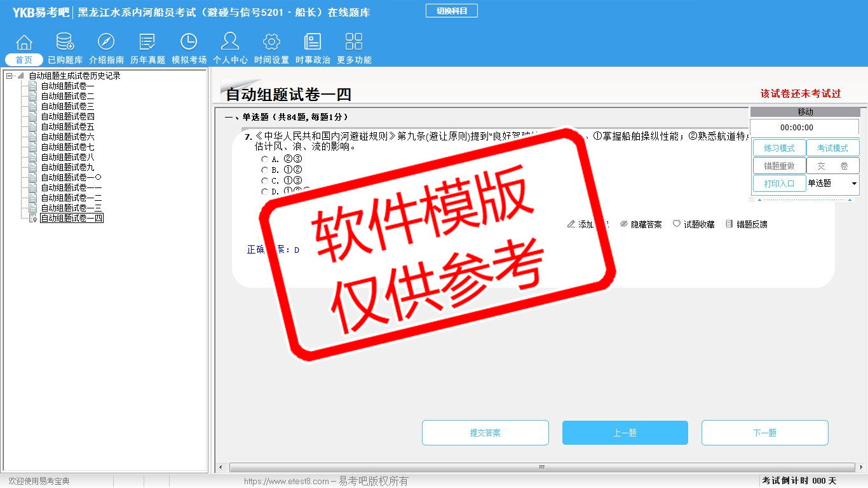
Task: Collapse the 自动组题生成试卷历史记录 tree root
Action: pyautogui.click(x=10, y=76)
